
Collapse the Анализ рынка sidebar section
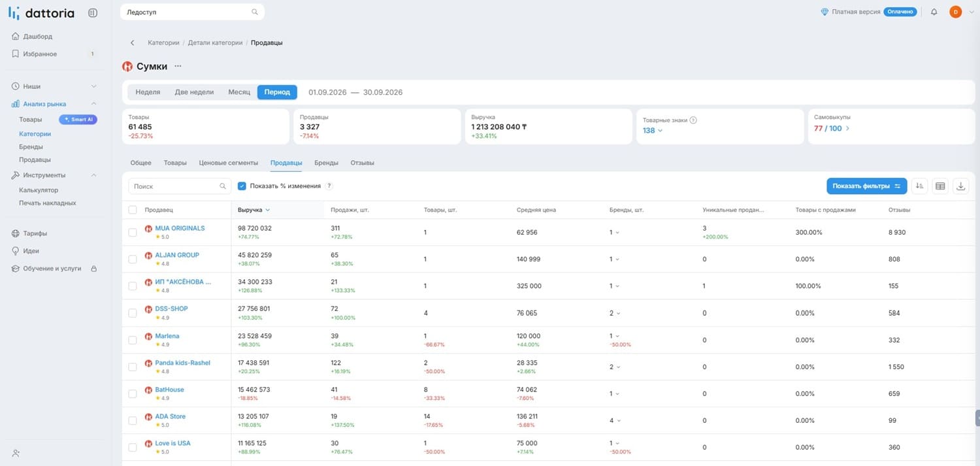point(93,104)
